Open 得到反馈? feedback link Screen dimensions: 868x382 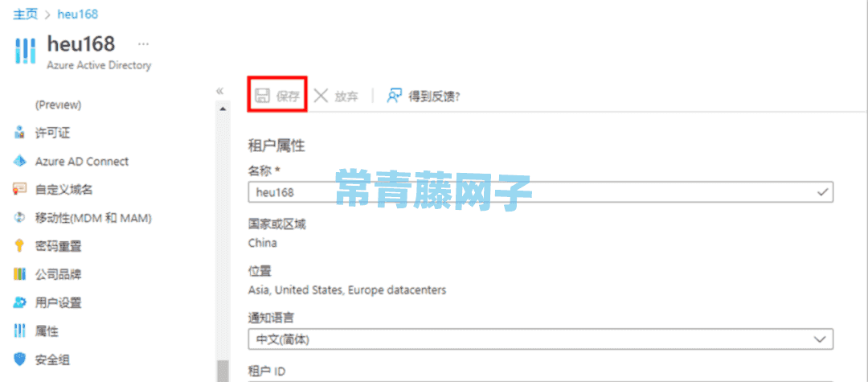click(x=435, y=97)
